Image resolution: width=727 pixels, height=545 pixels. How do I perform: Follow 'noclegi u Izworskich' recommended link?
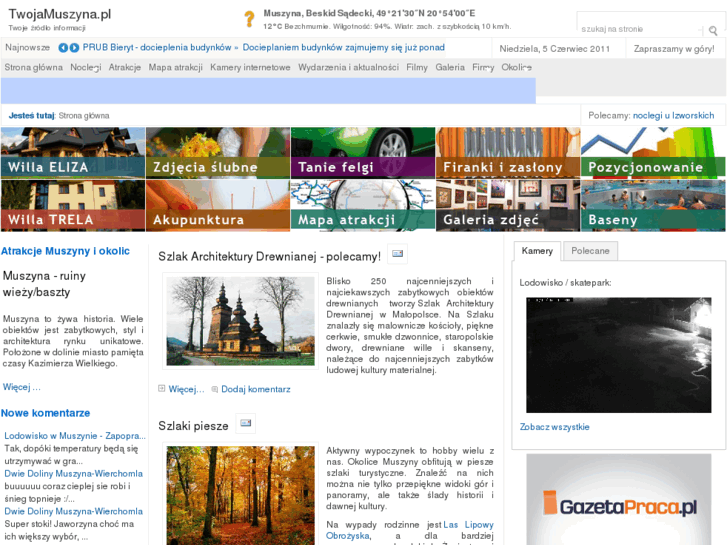(673, 115)
